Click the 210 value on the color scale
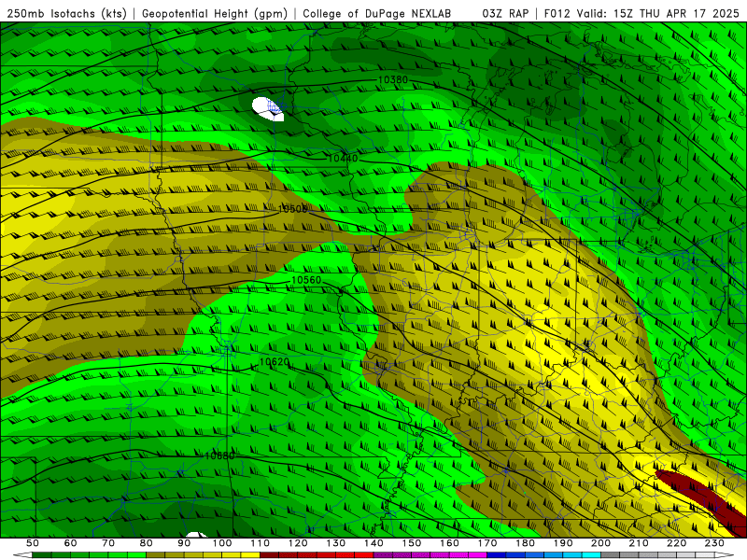 tap(639, 543)
